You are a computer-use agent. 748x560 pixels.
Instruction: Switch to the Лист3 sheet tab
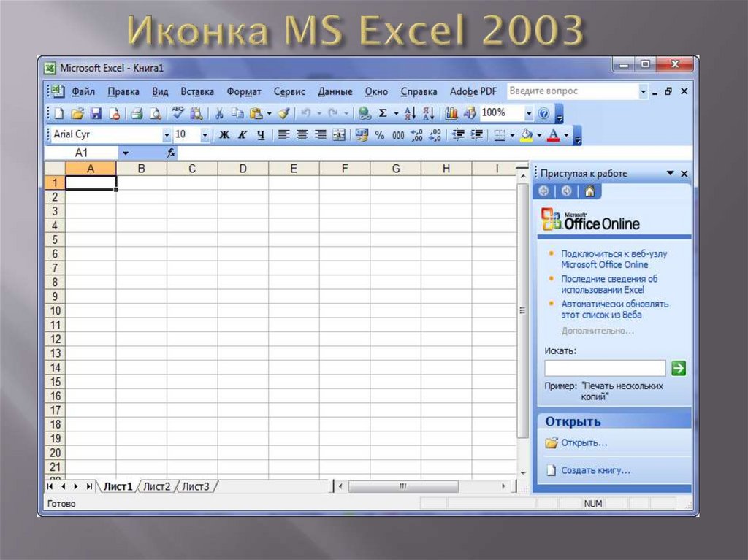coord(196,486)
